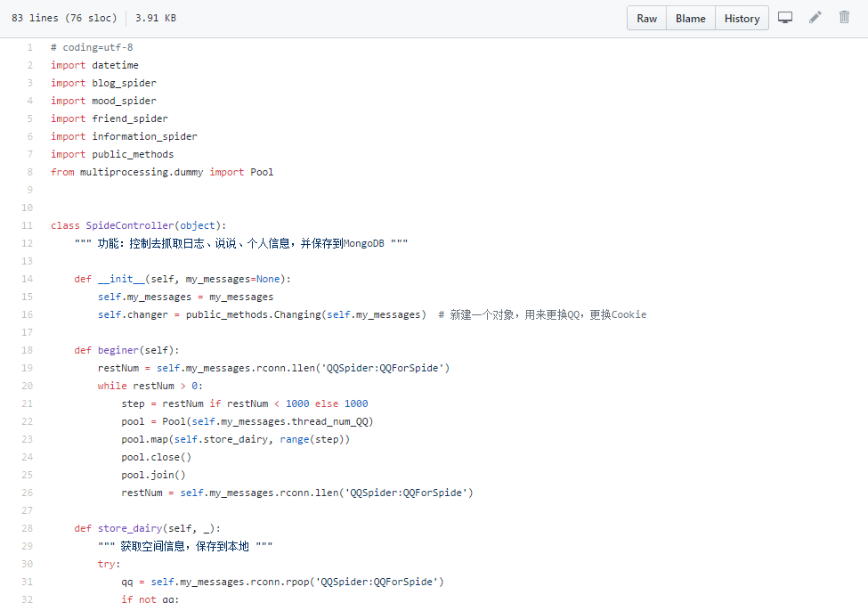868x603 pixels.
Task: Click line number 28 beside store_dairy
Action: click(x=28, y=528)
